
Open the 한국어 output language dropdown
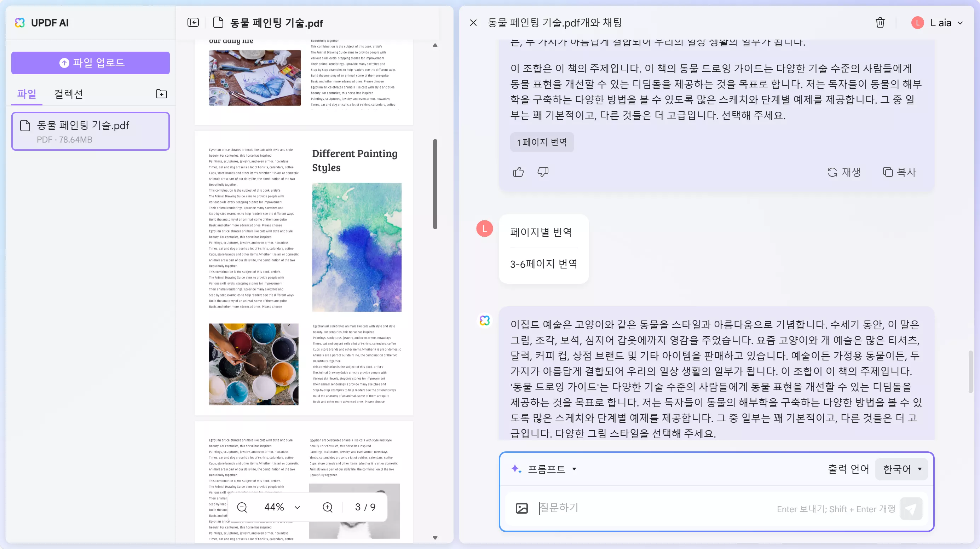pos(901,469)
